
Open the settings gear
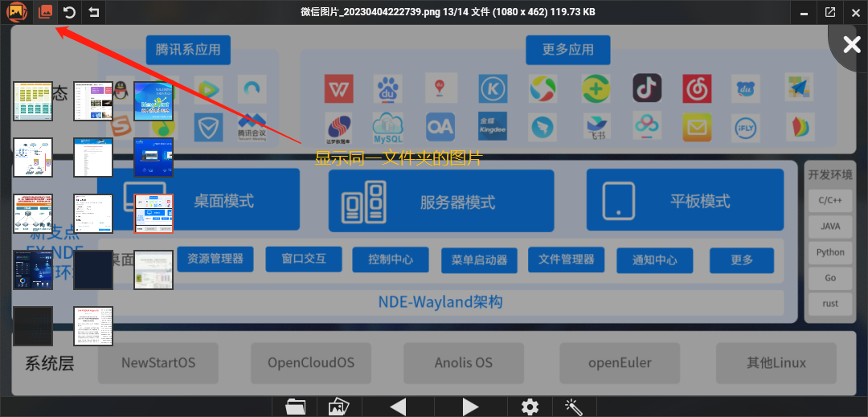point(530,407)
